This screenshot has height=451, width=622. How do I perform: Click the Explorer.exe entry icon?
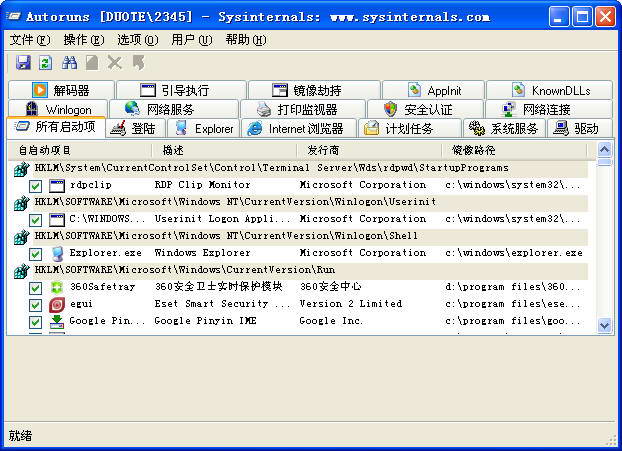pyautogui.click(x=57, y=253)
